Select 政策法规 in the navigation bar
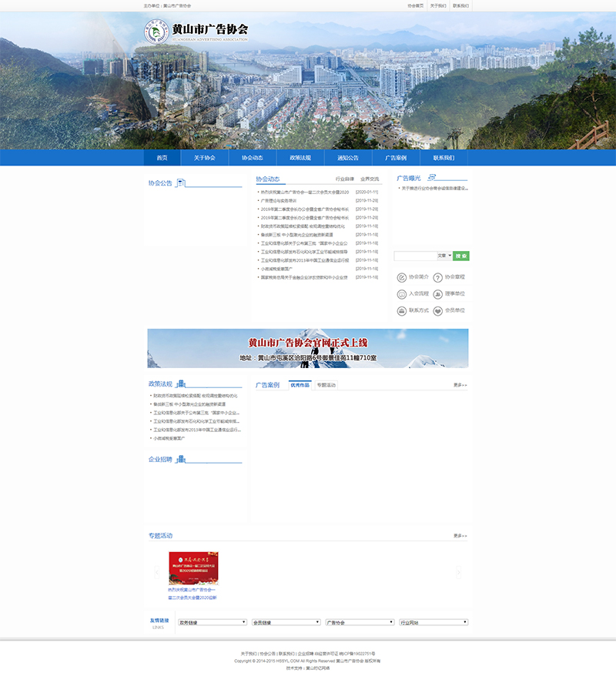Viewport: 616px width, 683px height. click(x=300, y=158)
